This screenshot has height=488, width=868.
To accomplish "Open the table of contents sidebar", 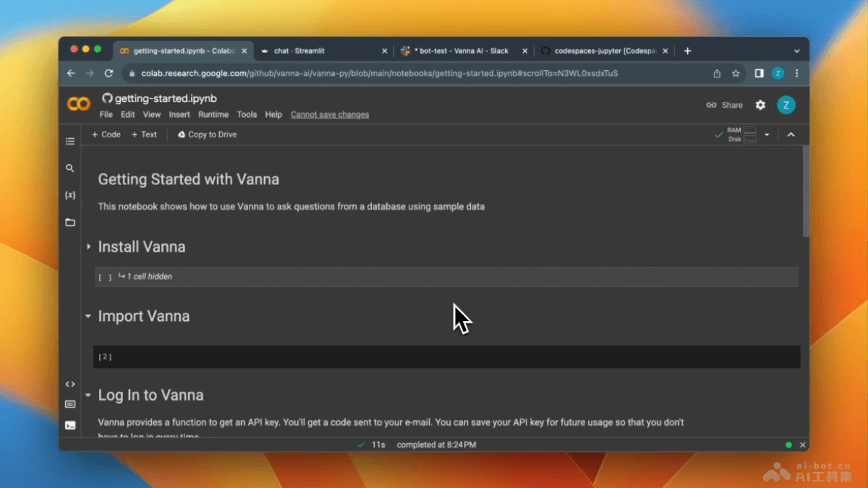I will click(70, 141).
